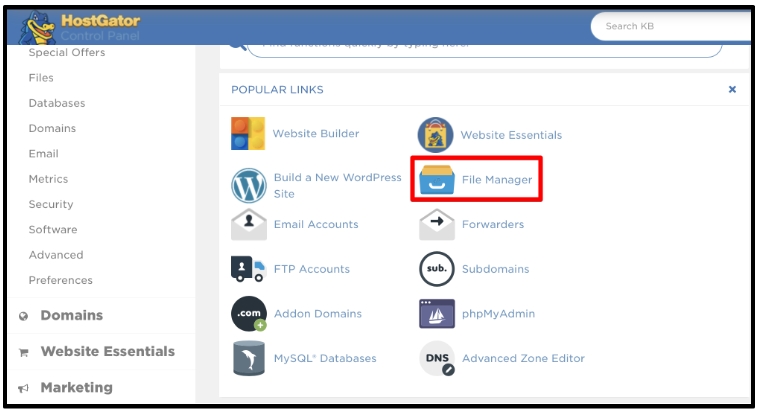Select Special Offers in the sidebar
Screen dimensions: 760x412
[x=67, y=52]
